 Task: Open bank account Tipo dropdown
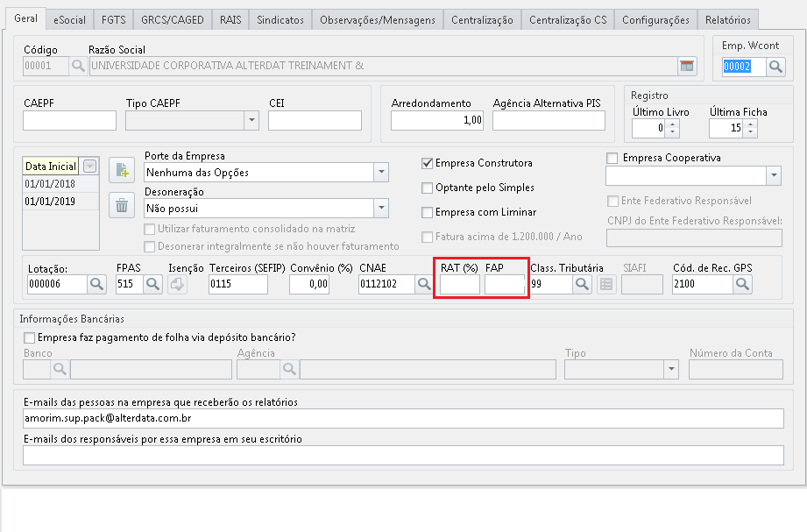coord(671,369)
